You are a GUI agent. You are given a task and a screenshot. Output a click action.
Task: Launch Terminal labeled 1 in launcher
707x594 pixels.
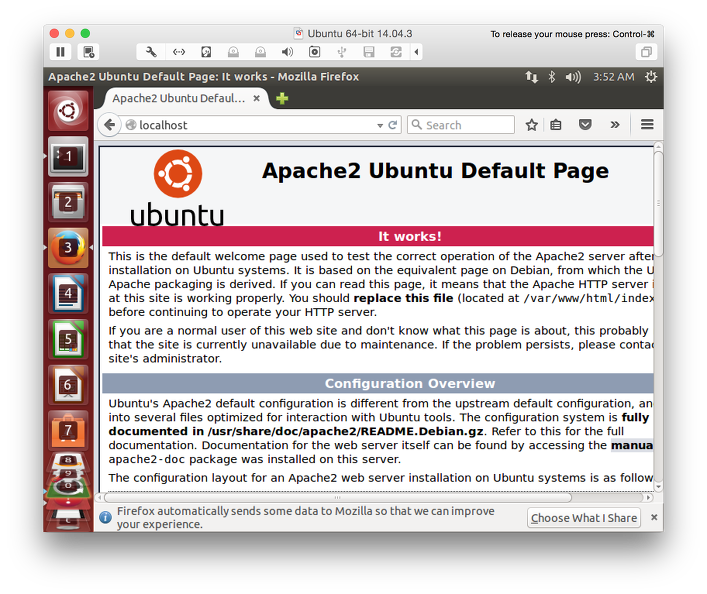[68, 157]
